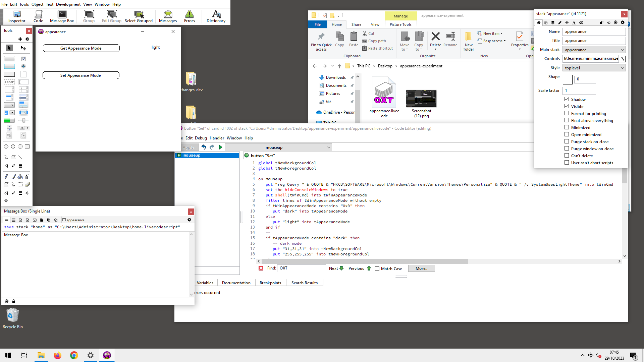Image resolution: width=644 pixels, height=362 pixels.
Task: Click the Next find button
Action: tap(336, 268)
